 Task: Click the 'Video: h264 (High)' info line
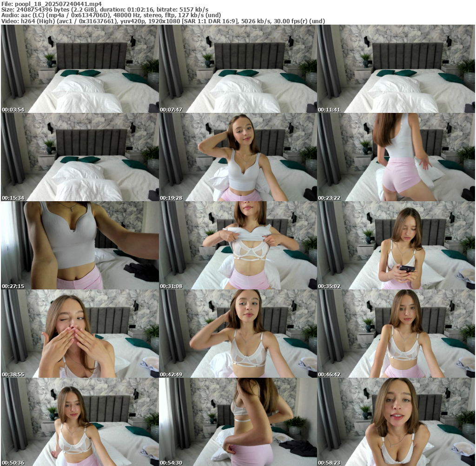click(163, 21)
